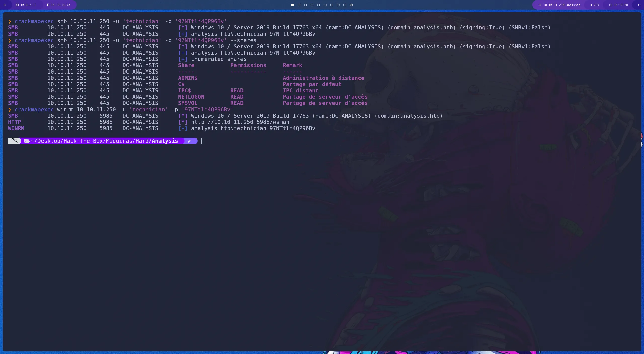Adjust the 25% volume level control

pos(596,5)
